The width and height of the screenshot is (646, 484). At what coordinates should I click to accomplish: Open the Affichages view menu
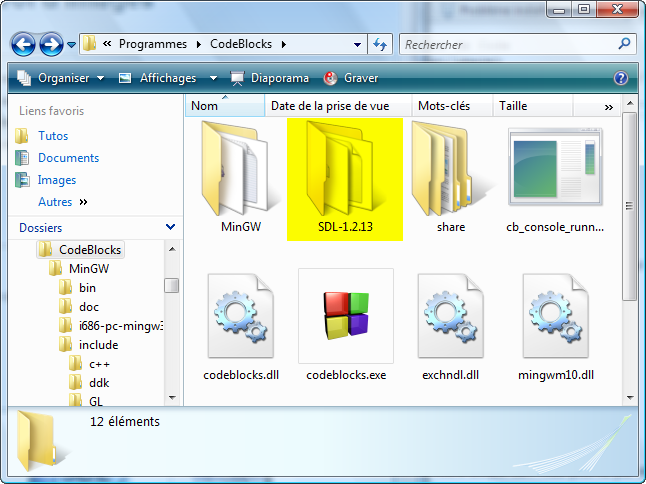(157, 78)
